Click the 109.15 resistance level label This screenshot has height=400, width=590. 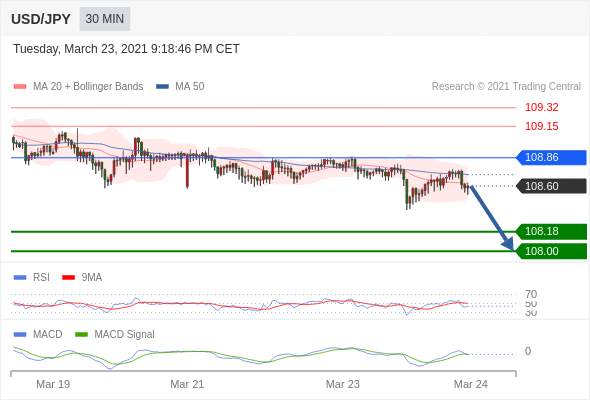tap(541, 126)
